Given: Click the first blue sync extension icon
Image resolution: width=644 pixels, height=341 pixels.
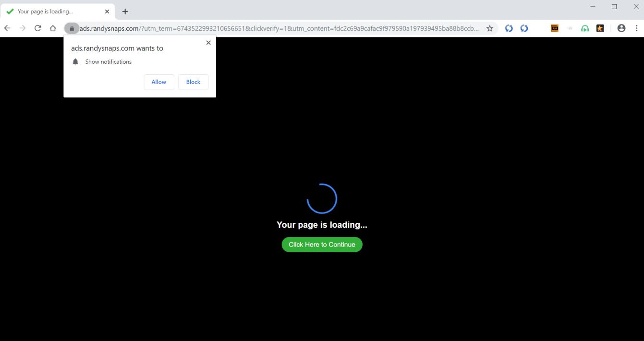Looking at the screenshot, I should point(509,28).
